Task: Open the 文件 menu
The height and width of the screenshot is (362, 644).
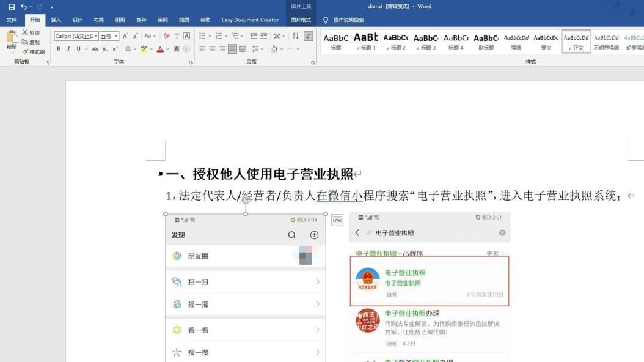Action: click(x=12, y=20)
